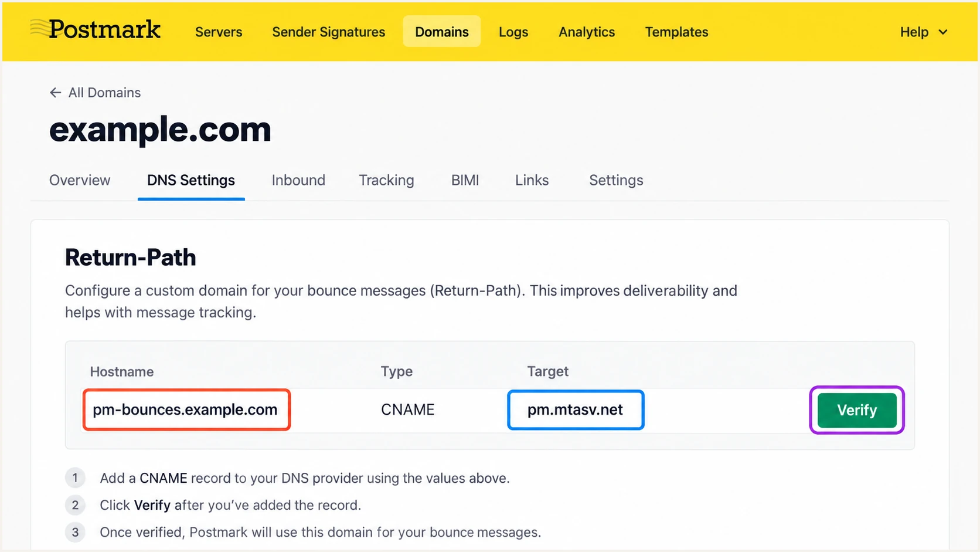Click the Type column header
Screen dimensions: 980x552
click(397, 371)
